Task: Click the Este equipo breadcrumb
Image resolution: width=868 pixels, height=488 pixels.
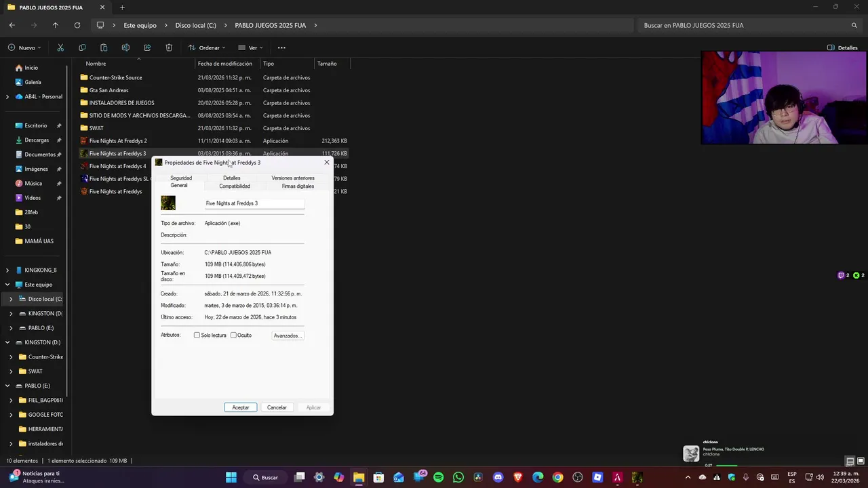Action: [140, 25]
